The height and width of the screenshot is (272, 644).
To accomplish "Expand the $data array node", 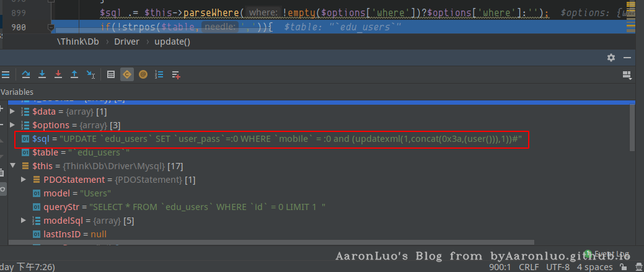I will pyautogui.click(x=13, y=112).
